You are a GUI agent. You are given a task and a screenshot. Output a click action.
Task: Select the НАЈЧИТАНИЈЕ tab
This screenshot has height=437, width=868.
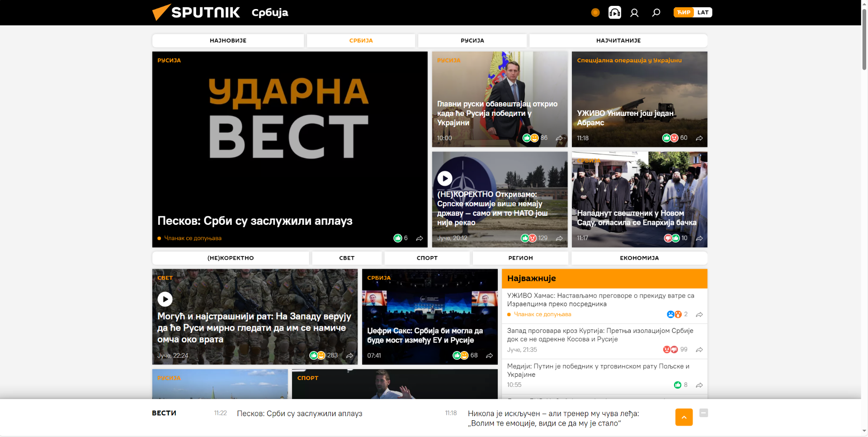coord(618,41)
